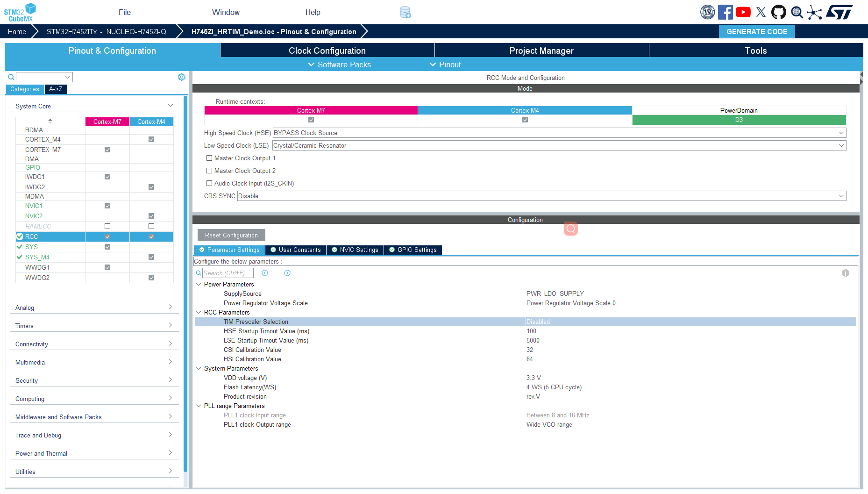Select the Cortex-M7 pink column header
This screenshot has height=494, width=868.
point(107,122)
